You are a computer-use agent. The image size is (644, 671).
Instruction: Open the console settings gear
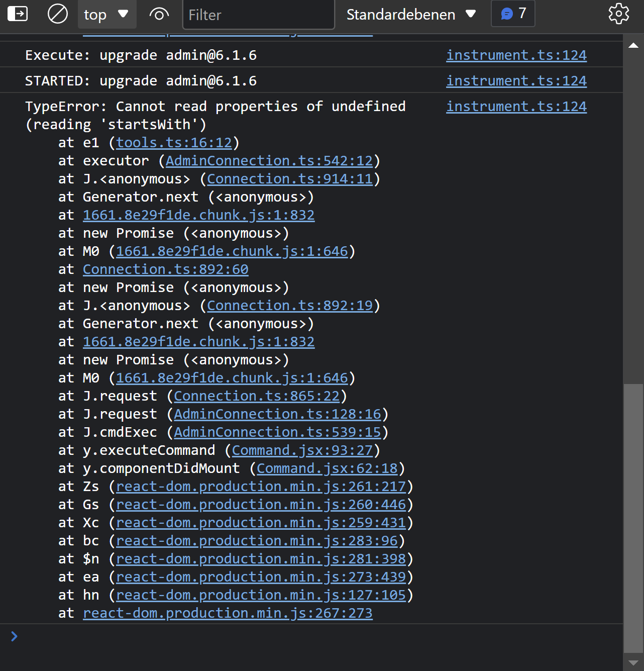618,14
